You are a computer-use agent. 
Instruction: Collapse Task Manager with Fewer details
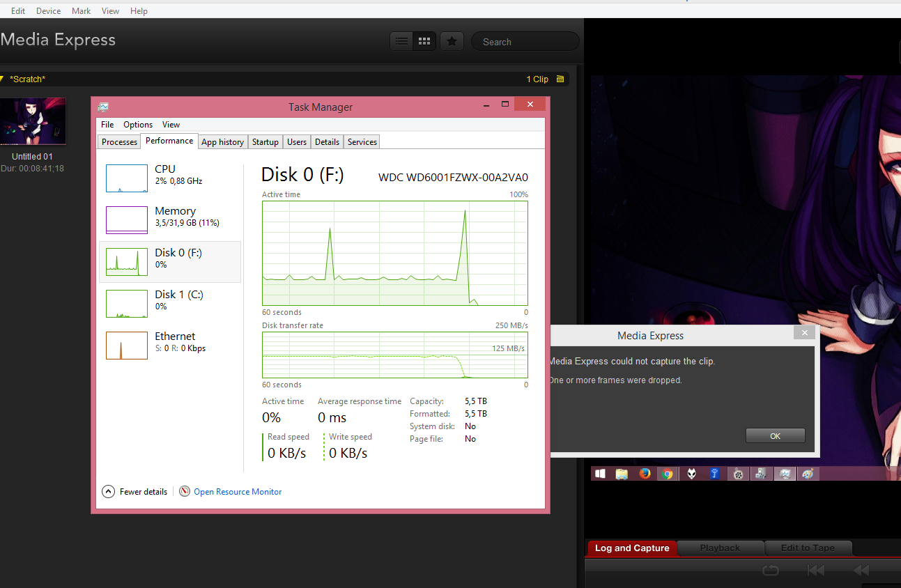click(135, 491)
